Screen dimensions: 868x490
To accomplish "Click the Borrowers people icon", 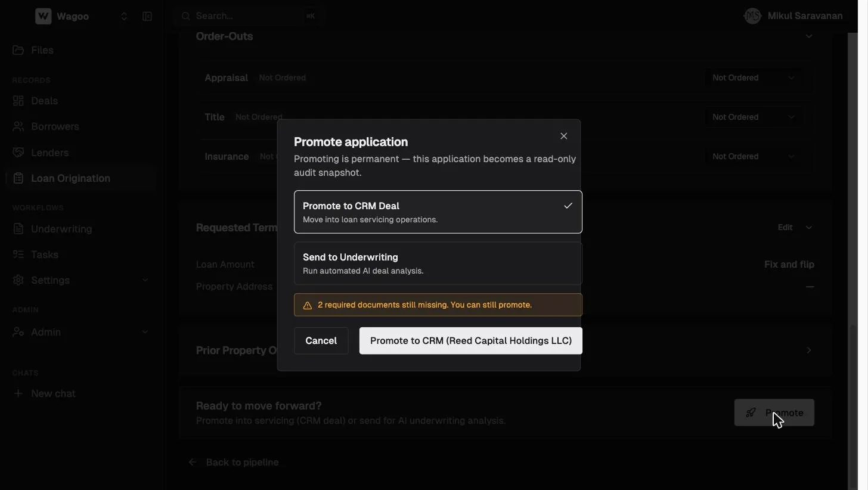I will [x=18, y=126].
